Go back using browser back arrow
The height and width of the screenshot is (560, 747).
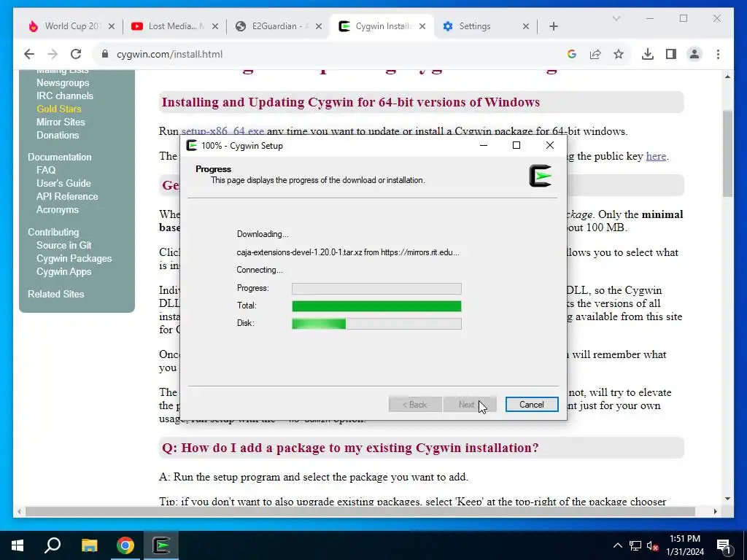29,54
